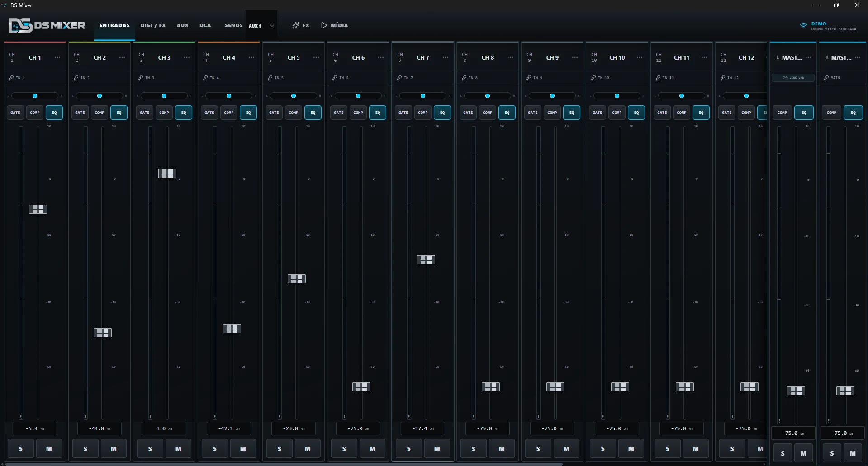This screenshot has height=466, width=868.
Task: Solo channel CH 4
Action: coord(215,449)
